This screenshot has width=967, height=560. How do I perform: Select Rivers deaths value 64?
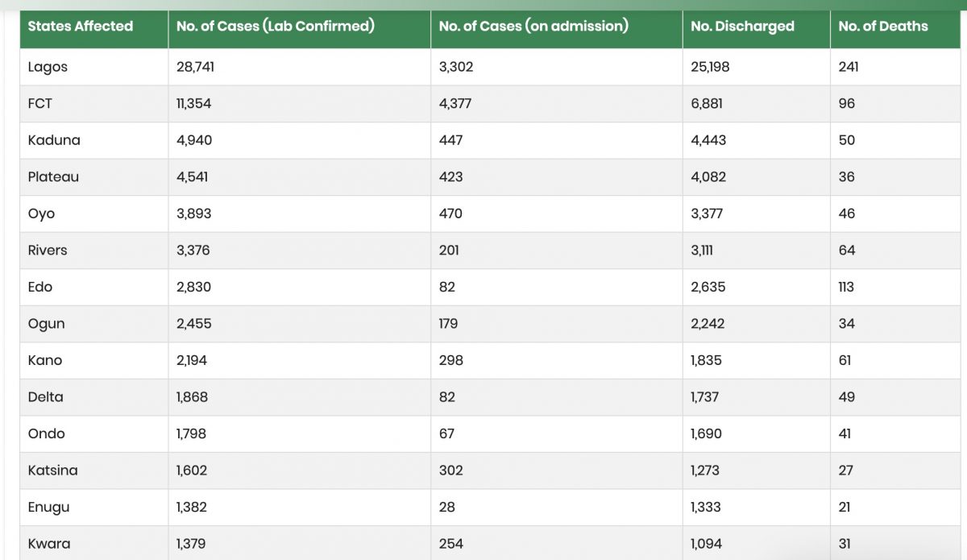[x=847, y=251]
